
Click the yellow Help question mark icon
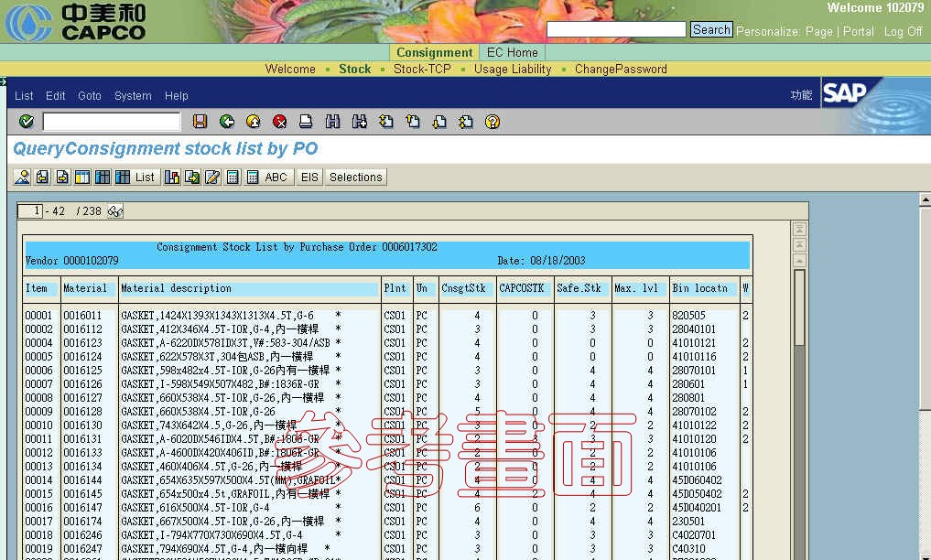click(493, 122)
